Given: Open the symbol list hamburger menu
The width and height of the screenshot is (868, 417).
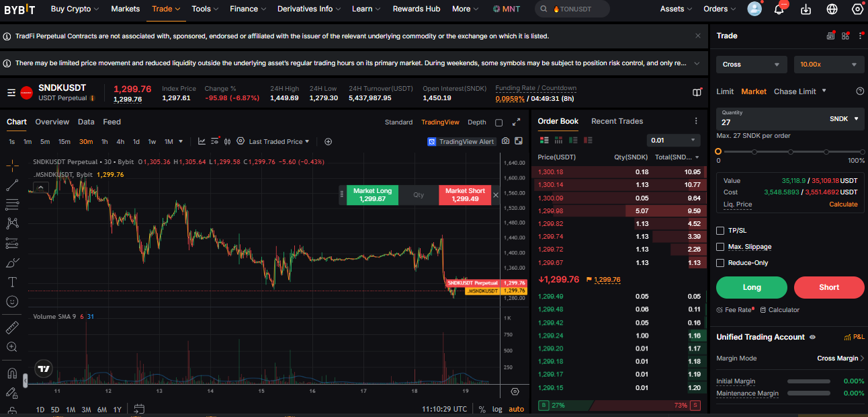Looking at the screenshot, I should tap(11, 93).
